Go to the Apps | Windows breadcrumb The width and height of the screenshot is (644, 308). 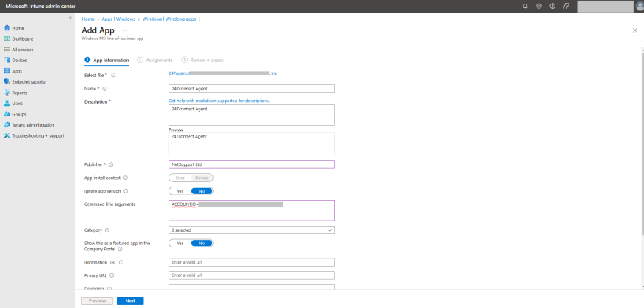click(x=119, y=19)
